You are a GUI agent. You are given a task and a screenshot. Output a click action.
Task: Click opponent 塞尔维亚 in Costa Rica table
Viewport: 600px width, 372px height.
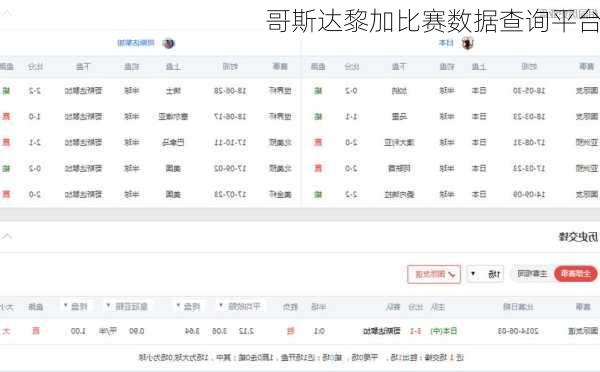[x=173, y=117]
